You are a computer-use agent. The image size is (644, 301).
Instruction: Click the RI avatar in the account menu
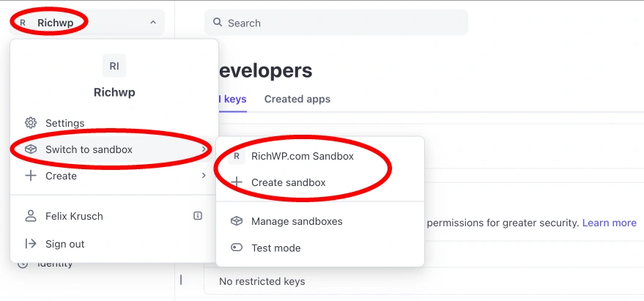(114, 66)
